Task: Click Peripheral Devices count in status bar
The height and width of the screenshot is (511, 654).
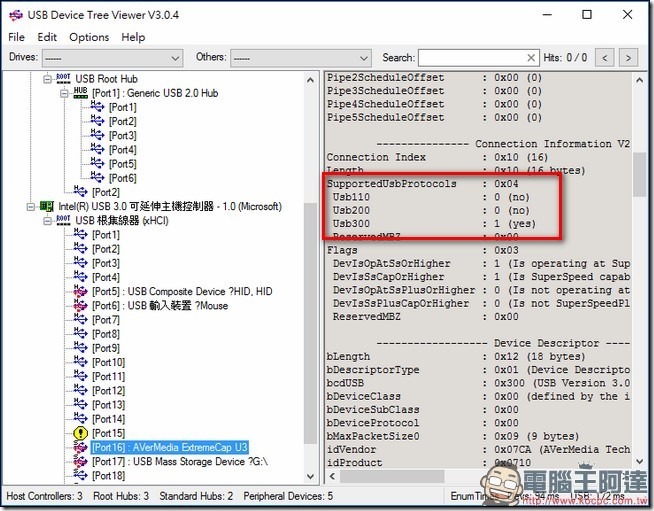Action: pos(288,496)
